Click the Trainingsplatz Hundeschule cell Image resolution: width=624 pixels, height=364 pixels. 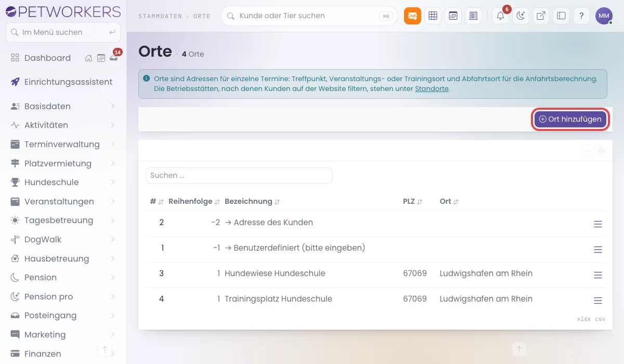click(278, 299)
